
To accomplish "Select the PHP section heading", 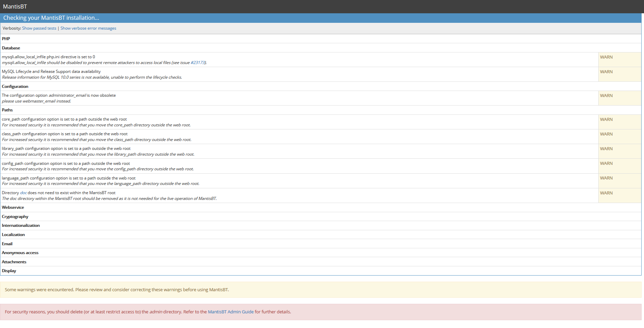I will pos(6,39).
